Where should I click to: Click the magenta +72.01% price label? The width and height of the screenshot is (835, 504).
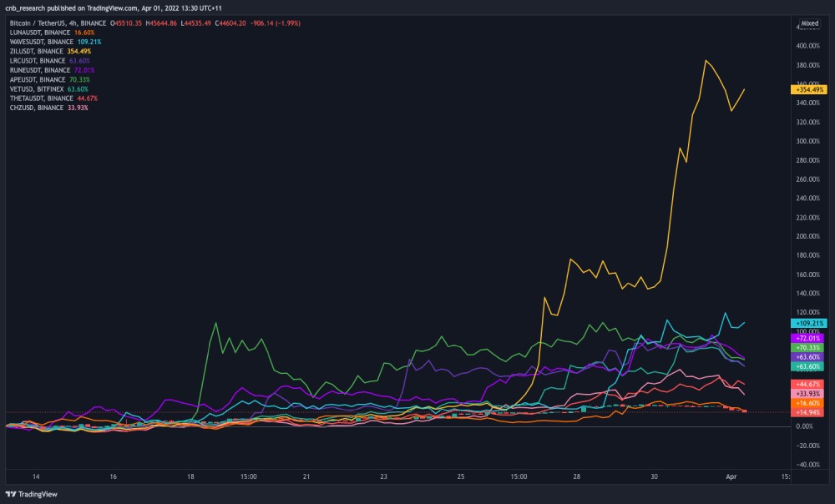(808, 338)
